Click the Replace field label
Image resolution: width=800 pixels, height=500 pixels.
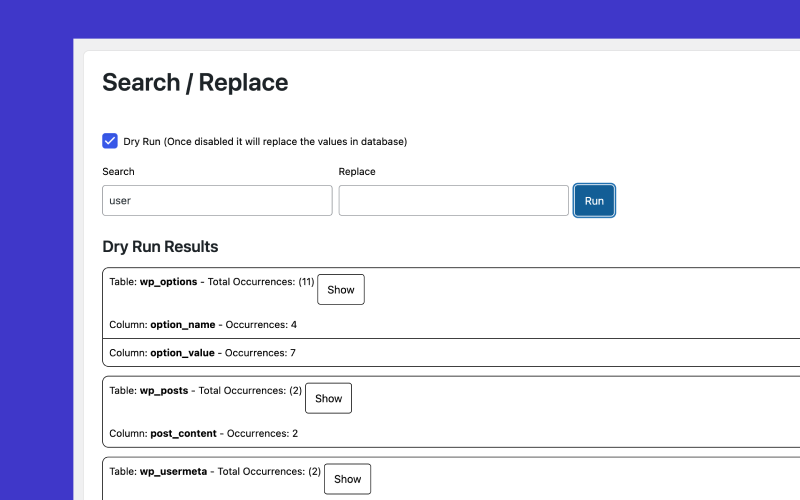point(357,172)
